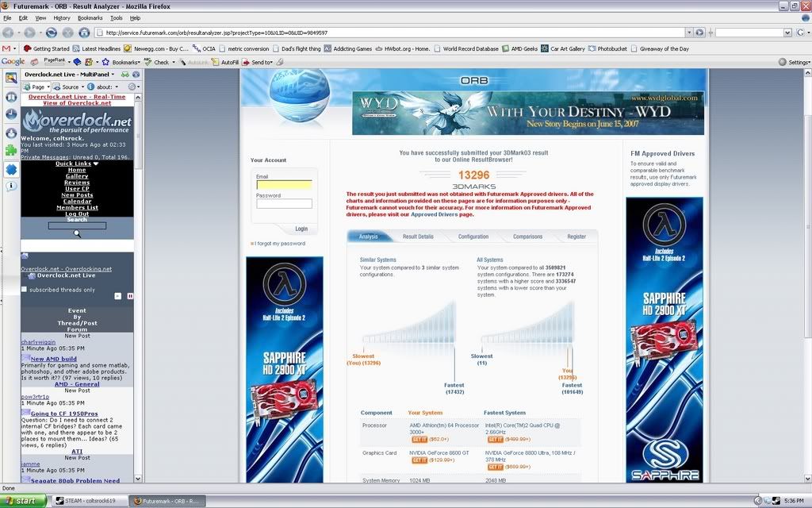Open the Gmail icon in the bookmarks toolbar

(6, 48)
